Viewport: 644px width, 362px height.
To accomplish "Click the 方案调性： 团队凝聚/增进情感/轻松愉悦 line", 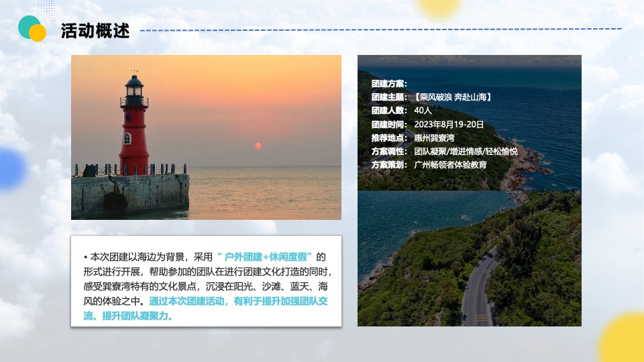I will [x=444, y=152].
